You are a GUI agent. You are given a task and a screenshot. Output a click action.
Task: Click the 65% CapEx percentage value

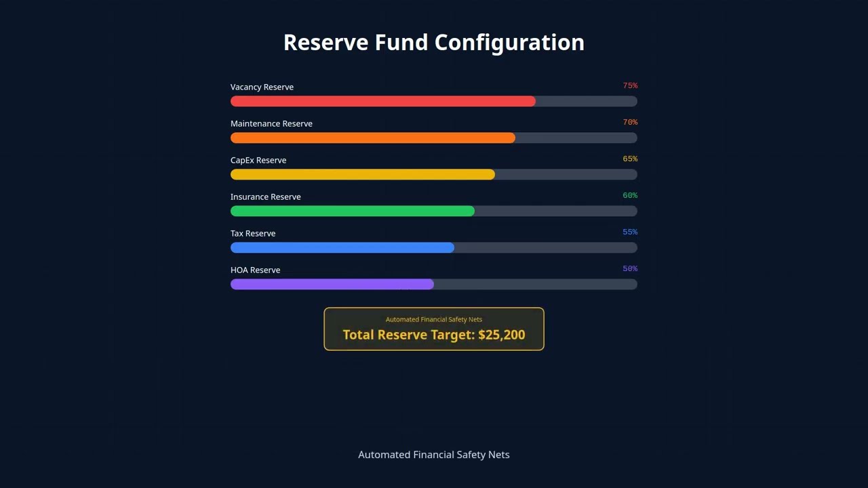pos(630,159)
